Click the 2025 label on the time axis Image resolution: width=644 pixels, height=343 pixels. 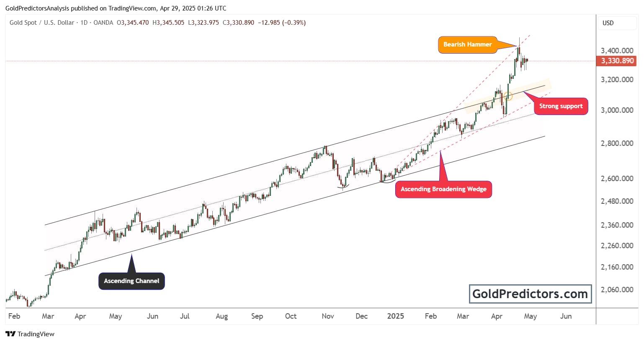[x=395, y=316]
